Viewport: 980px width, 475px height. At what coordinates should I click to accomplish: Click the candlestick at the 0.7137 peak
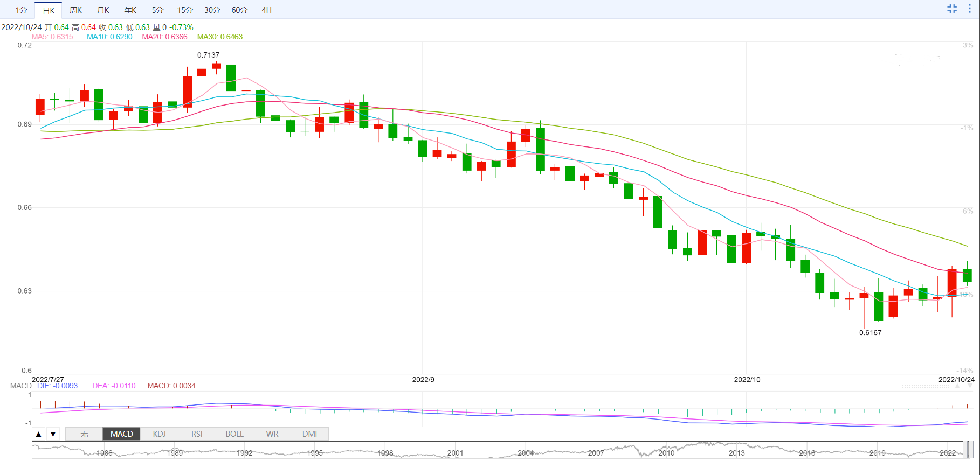coord(202,71)
